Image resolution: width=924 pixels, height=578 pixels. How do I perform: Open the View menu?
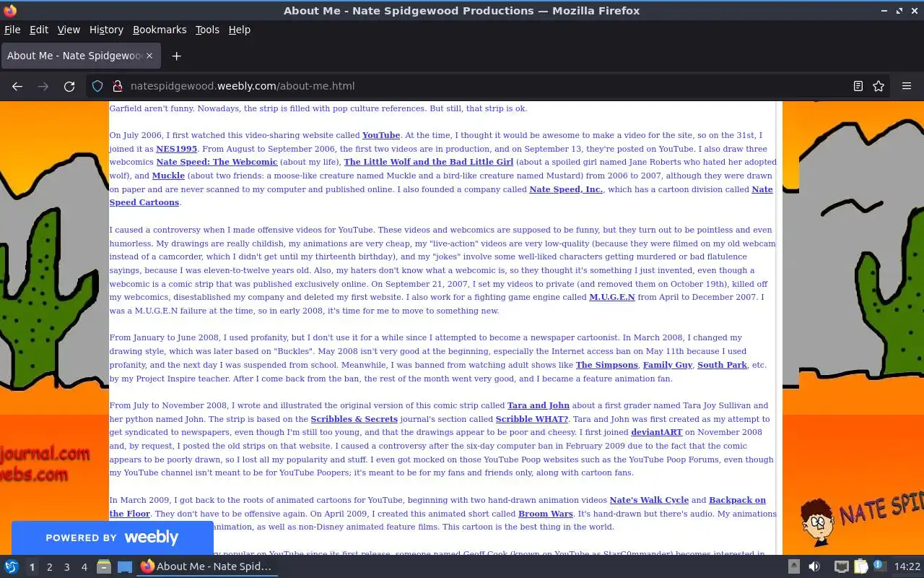pyautogui.click(x=69, y=30)
